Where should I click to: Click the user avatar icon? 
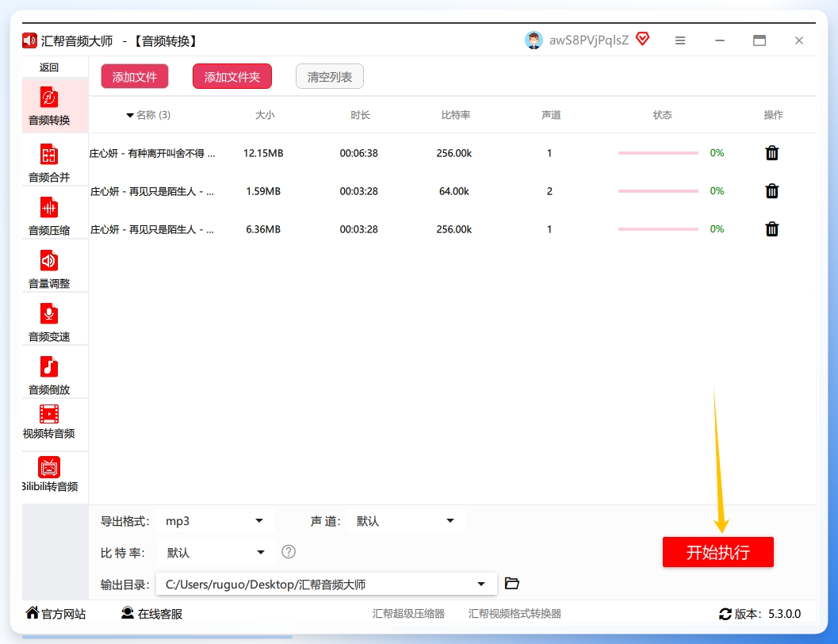pos(534,40)
